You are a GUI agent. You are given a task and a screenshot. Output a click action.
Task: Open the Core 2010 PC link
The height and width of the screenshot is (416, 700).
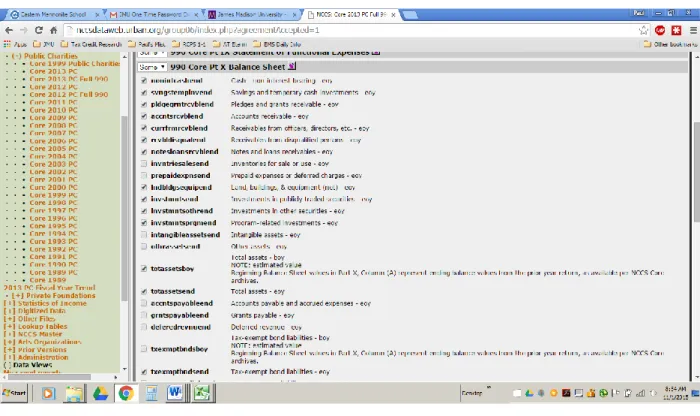[x=54, y=110]
